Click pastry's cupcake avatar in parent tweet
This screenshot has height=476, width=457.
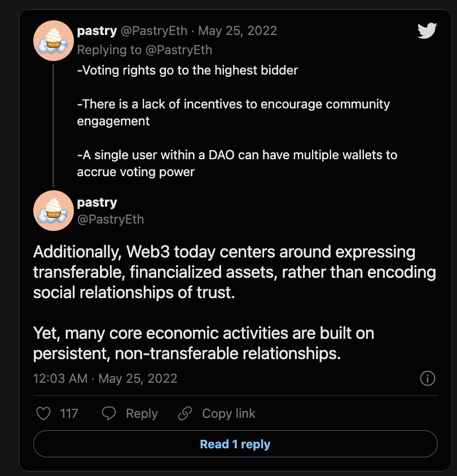point(54,41)
